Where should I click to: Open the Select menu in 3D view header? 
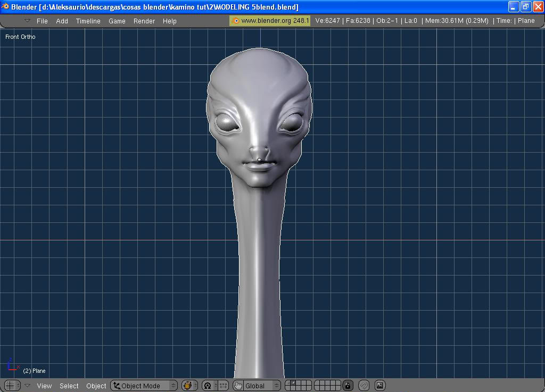69,386
